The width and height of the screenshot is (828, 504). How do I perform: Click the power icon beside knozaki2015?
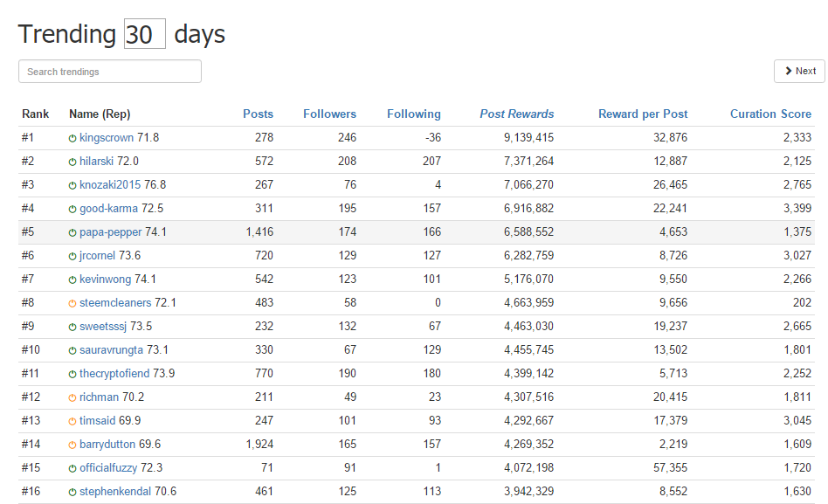pyautogui.click(x=72, y=185)
